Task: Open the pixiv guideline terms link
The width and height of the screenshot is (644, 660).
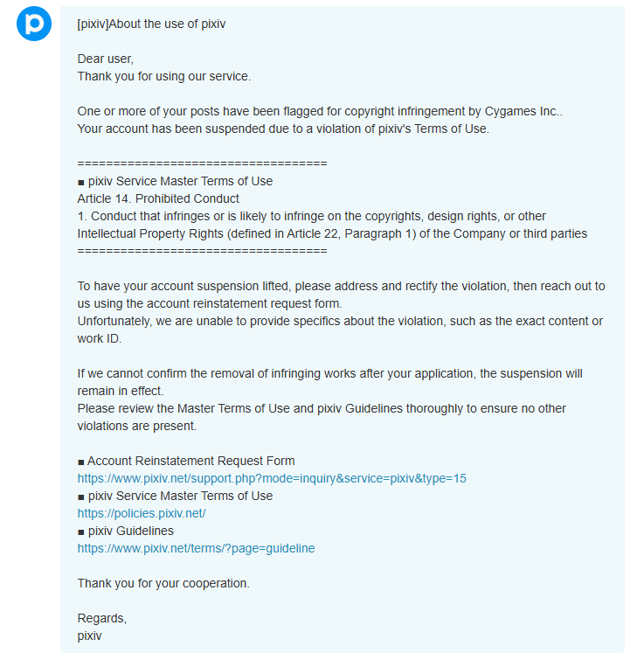Action: click(x=196, y=548)
